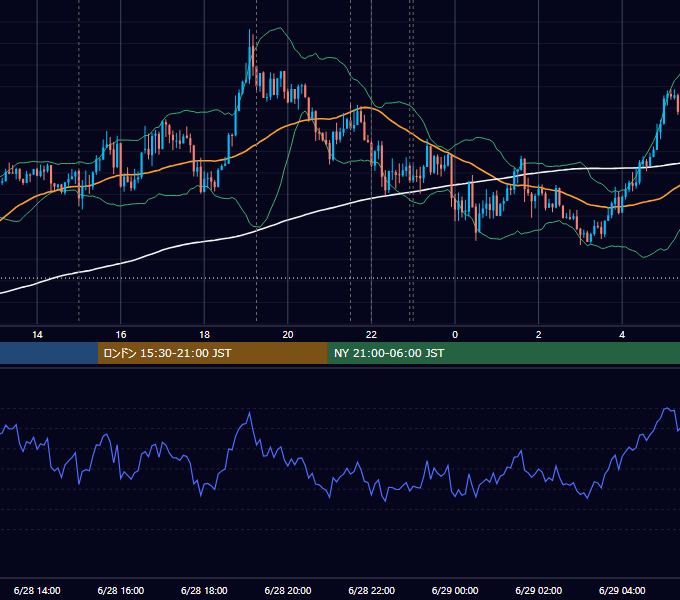680x600 pixels.
Task: Click the 6/28 20:00 date label
Action: click(288, 590)
